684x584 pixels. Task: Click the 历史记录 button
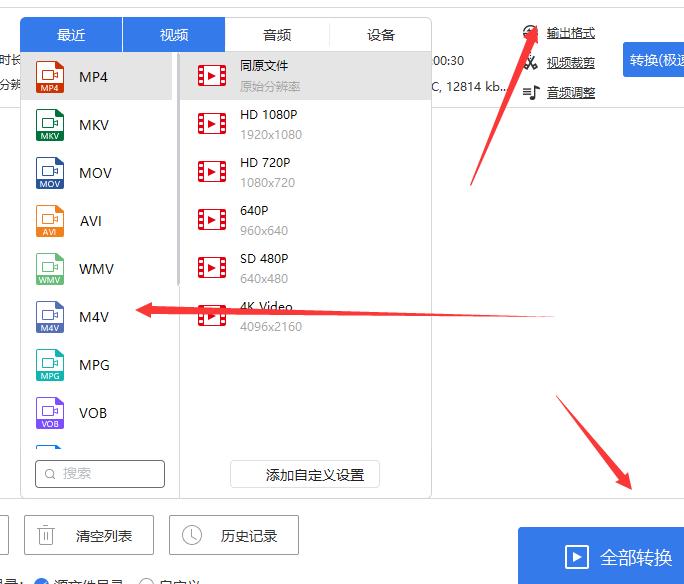click(234, 535)
